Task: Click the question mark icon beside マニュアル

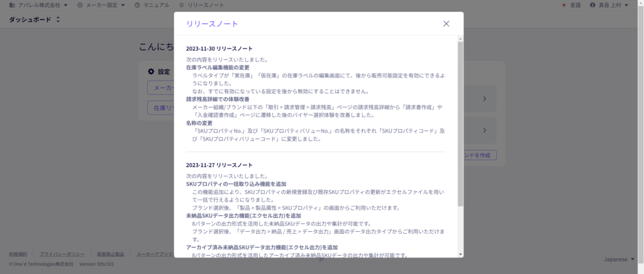Action: pos(137,5)
